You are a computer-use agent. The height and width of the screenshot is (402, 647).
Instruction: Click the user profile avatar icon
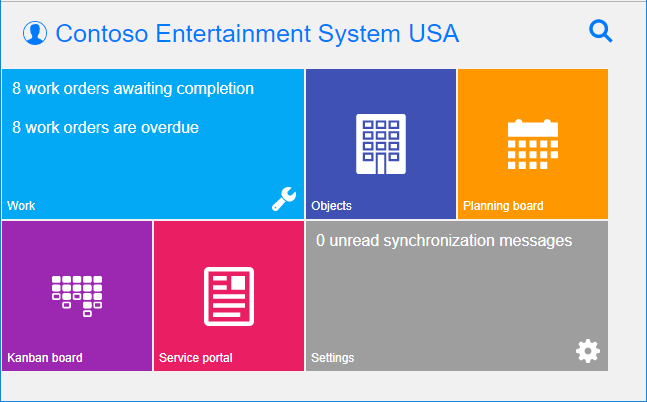pyautogui.click(x=35, y=33)
